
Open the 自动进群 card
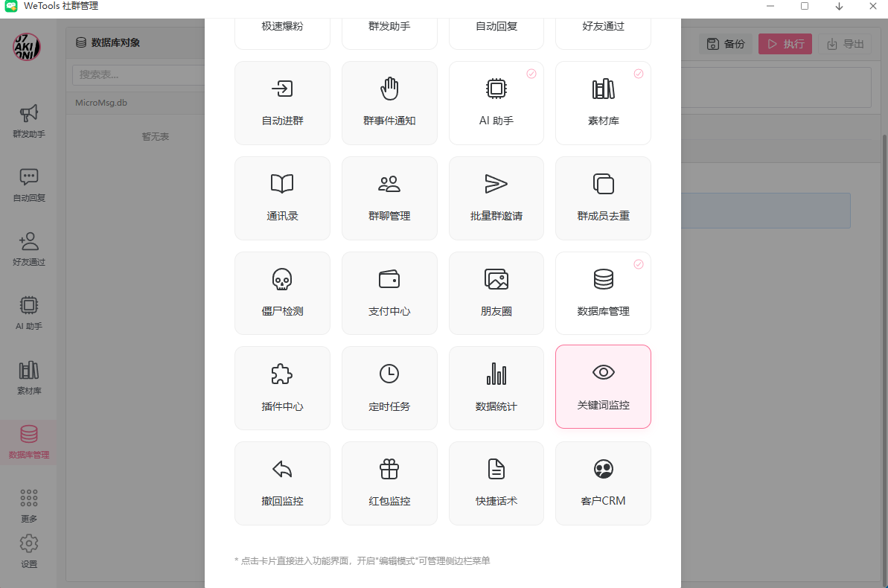[x=282, y=103]
